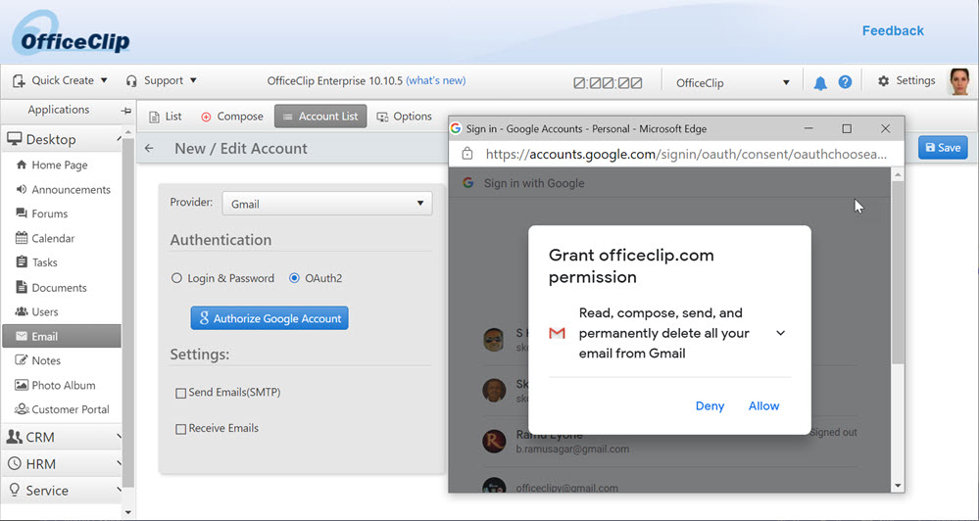Open the Quick Create dropdown
Screen dimensions: 980x521
pos(60,80)
